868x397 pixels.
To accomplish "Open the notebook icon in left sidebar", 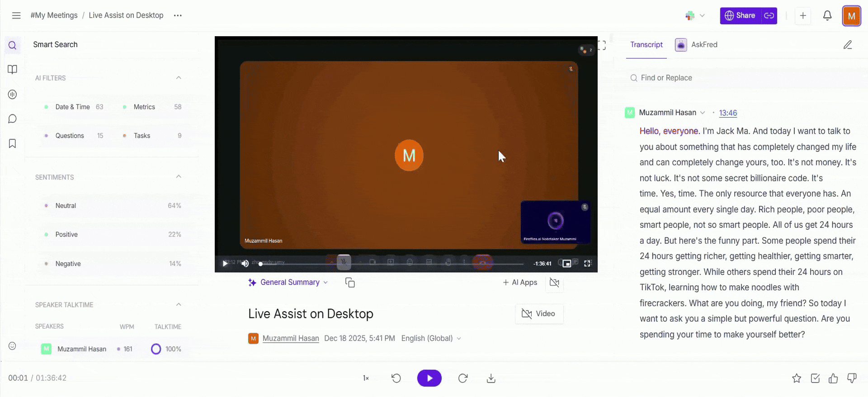I will coord(12,69).
